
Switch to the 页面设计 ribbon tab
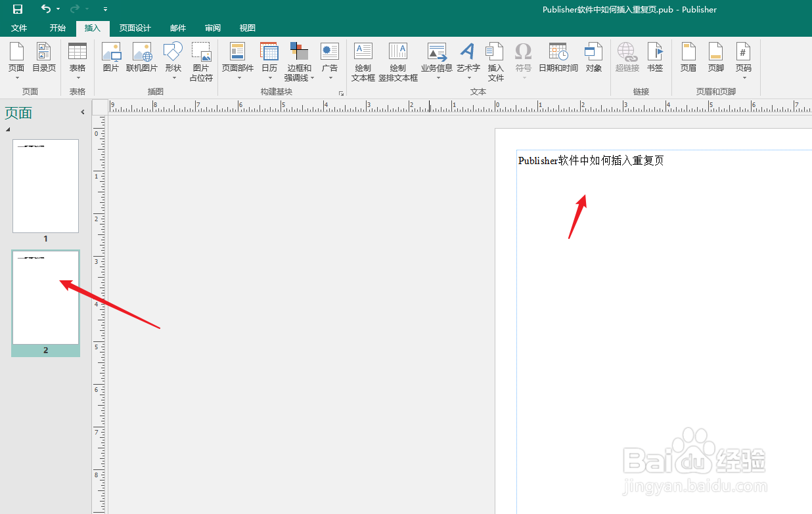(x=135, y=28)
